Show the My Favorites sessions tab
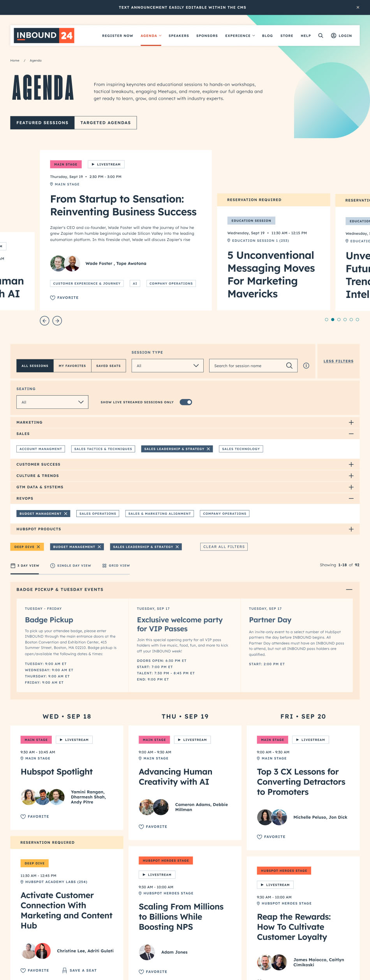This screenshot has height=980, width=370. coord(72,366)
